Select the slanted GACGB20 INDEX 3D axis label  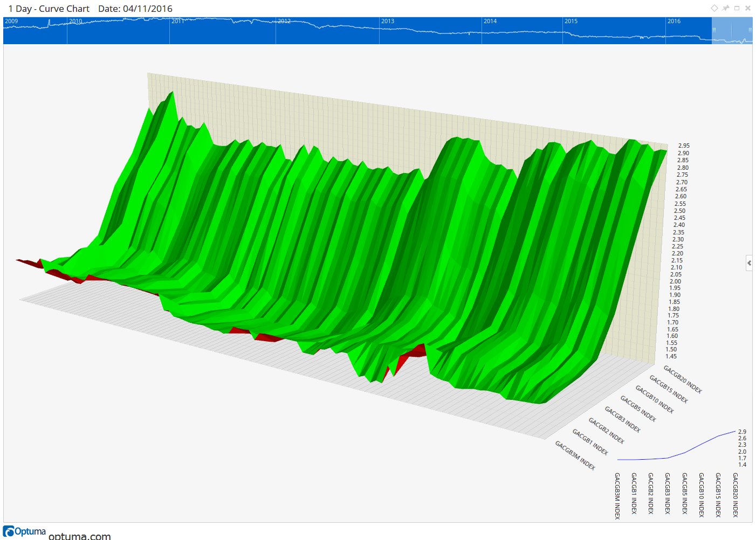click(683, 379)
